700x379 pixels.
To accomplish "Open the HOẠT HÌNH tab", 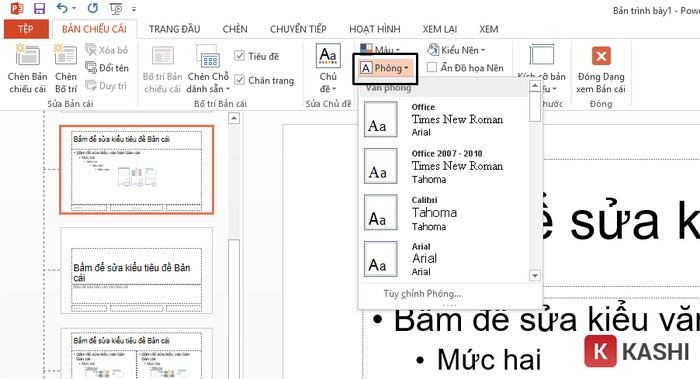I will [375, 29].
